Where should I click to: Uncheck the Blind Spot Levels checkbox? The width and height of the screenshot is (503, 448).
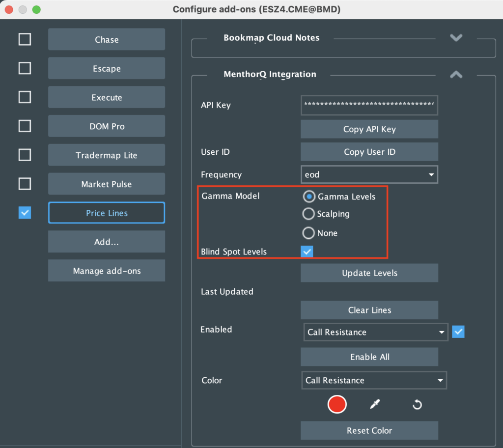[x=307, y=252]
